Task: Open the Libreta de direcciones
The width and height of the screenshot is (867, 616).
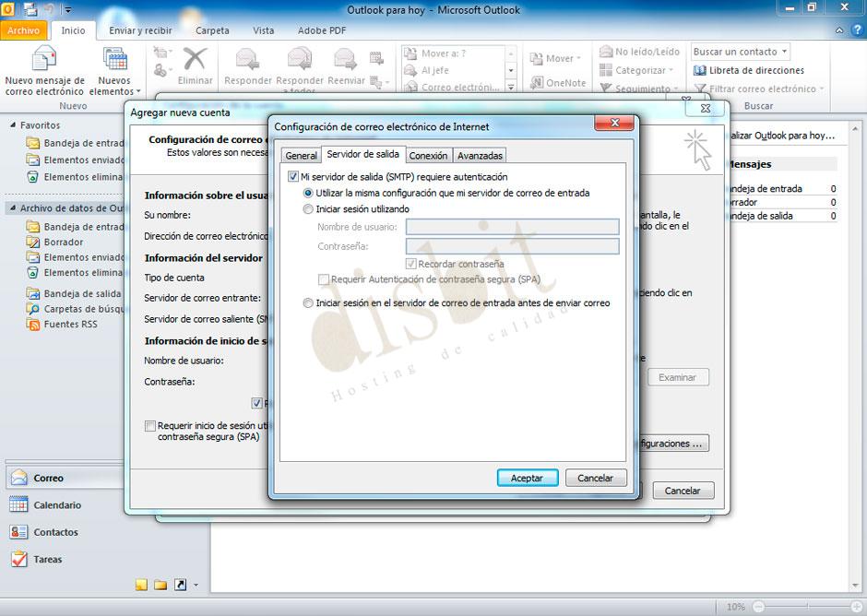Action: tap(757, 70)
